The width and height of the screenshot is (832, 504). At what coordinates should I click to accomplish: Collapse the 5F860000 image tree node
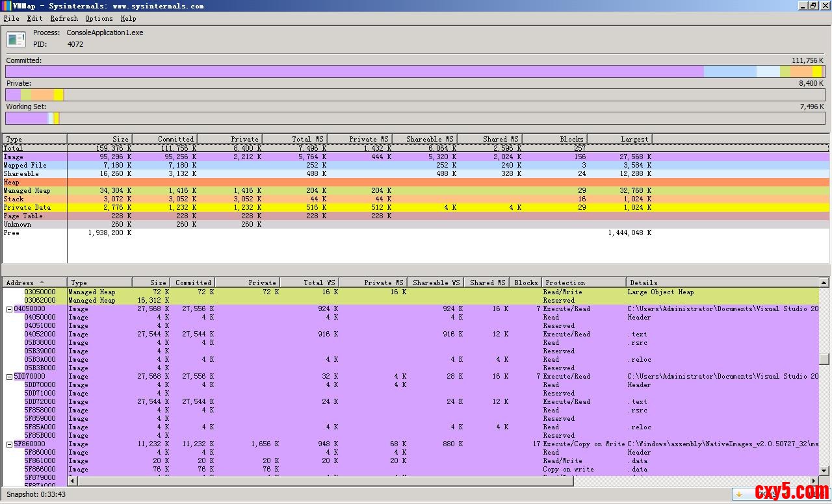tap(9, 444)
